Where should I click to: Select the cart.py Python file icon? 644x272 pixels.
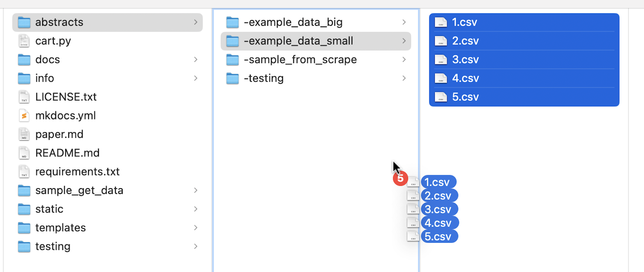24,41
